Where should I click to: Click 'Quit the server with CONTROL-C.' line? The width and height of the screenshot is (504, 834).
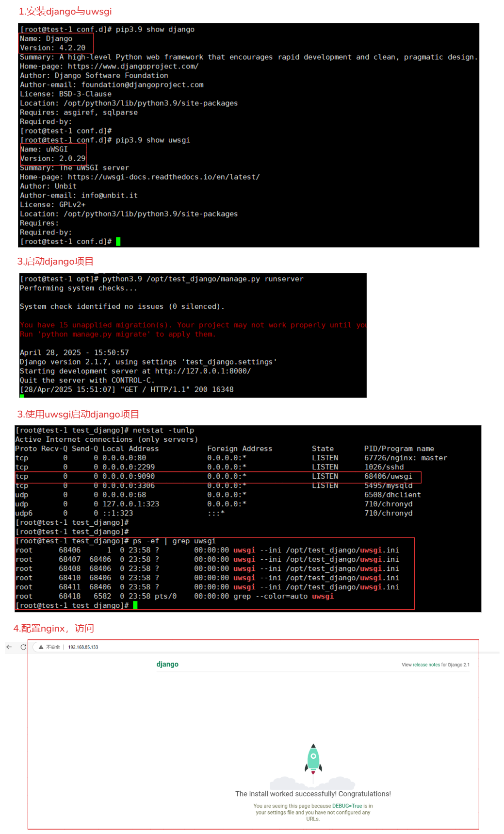pyautogui.click(x=87, y=380)
